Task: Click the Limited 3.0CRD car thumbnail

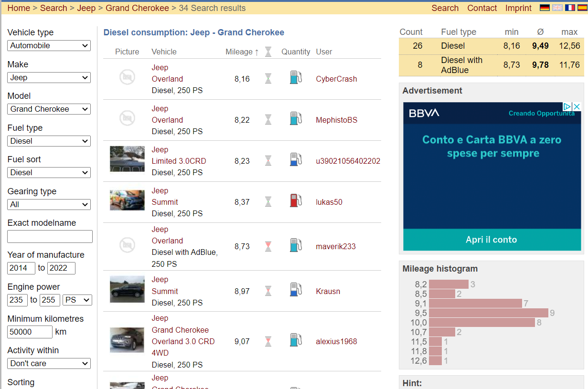Action: click(x=127, y=159)
